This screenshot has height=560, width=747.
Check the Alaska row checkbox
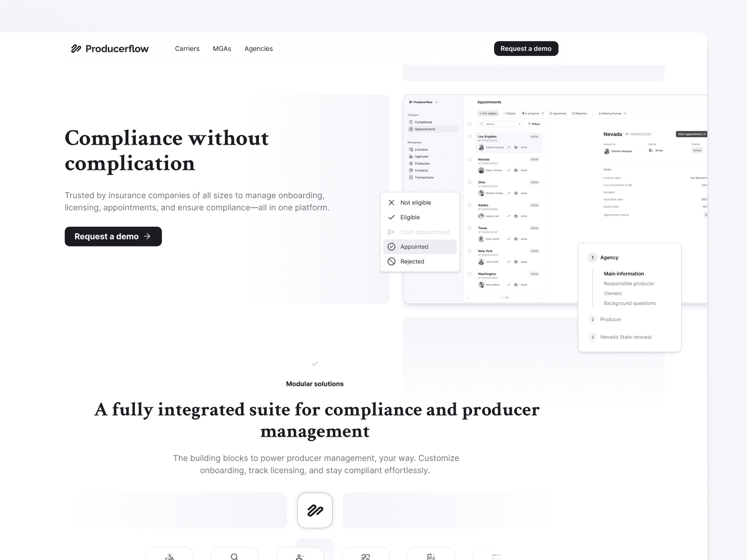pyautogui.click(x=470, y=205)
